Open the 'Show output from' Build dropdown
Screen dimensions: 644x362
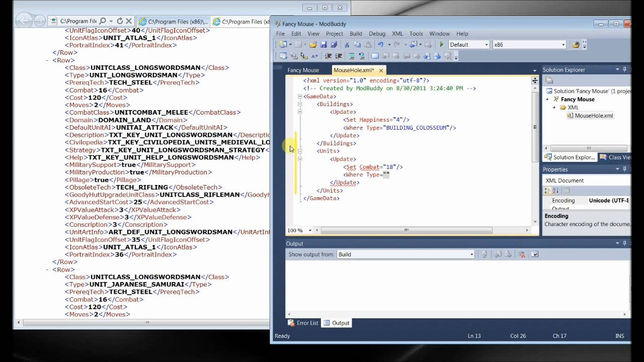(406, 254)
